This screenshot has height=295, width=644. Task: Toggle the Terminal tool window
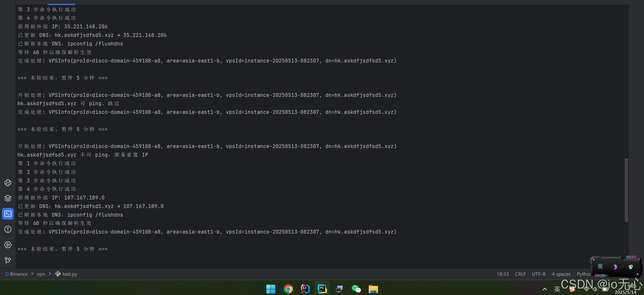(8, 214)
